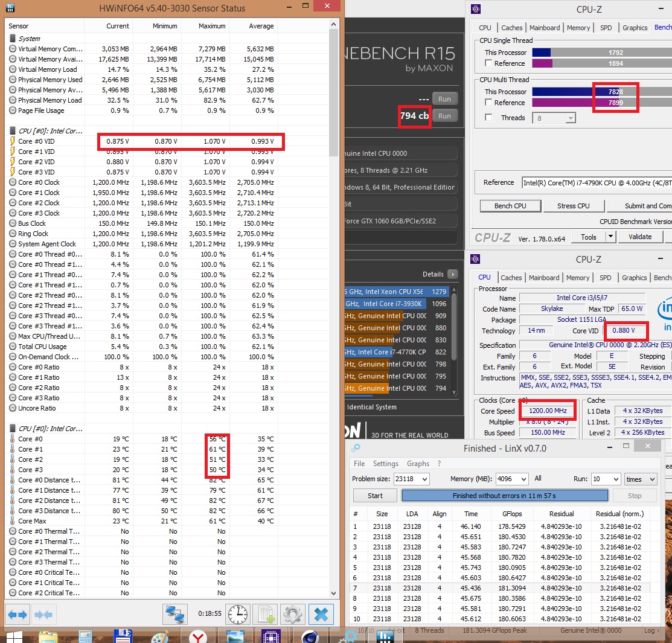Click Average column header in HWiNFO
The height and width of the screenshot is (643, 672).
[261, 26]
